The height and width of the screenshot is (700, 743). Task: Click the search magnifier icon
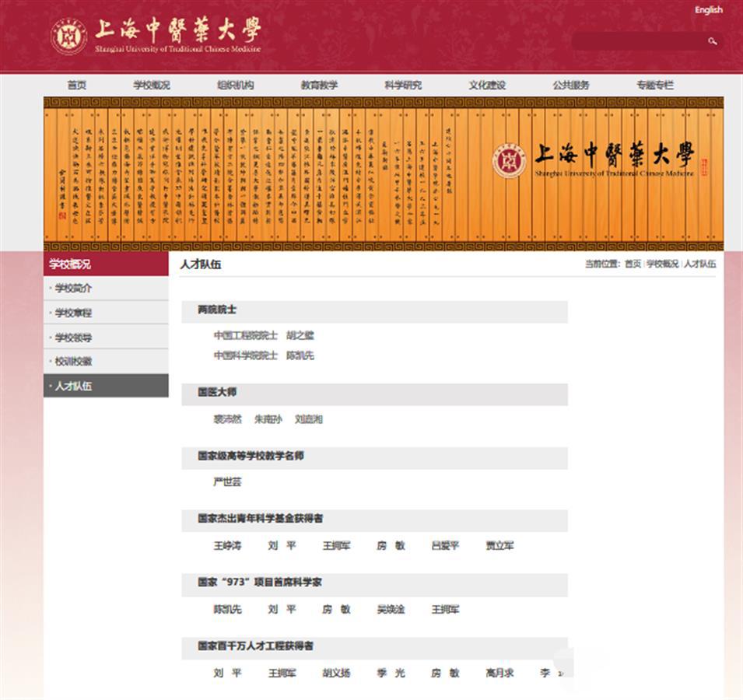point(712,41)
